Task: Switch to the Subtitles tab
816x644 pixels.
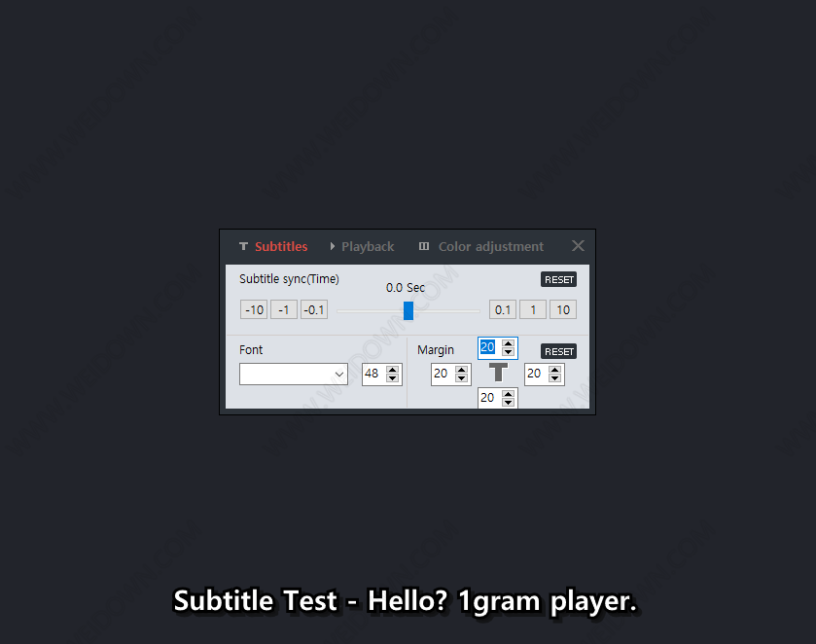Action: pos(273,246)
